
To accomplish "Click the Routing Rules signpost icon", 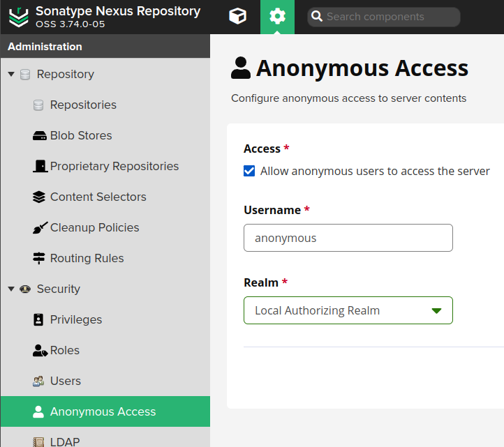I will [x=39, y=258].
